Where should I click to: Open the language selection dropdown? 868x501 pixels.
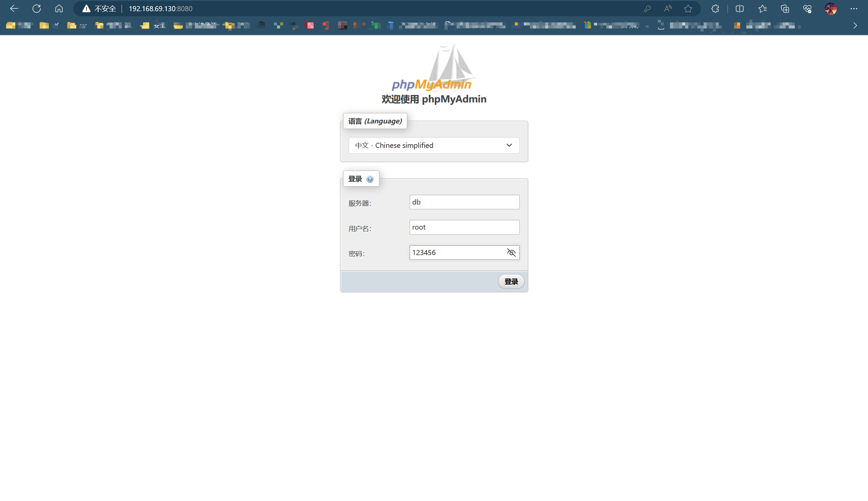tap(434, 145)
